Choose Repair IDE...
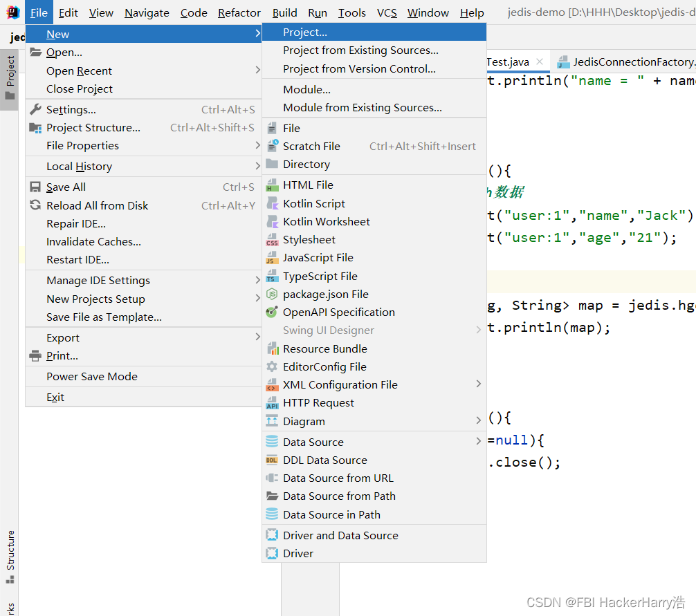Viewport: 696px width, 616px height. [x=143, y=224]
